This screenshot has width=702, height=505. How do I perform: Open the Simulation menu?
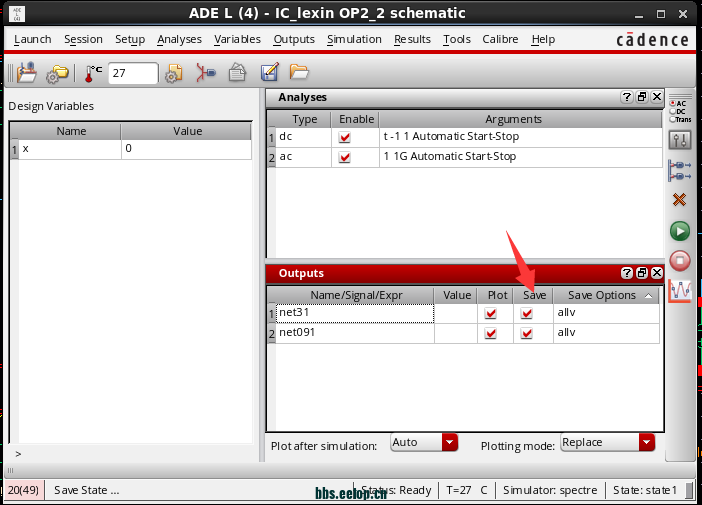[x=354, y=39]
